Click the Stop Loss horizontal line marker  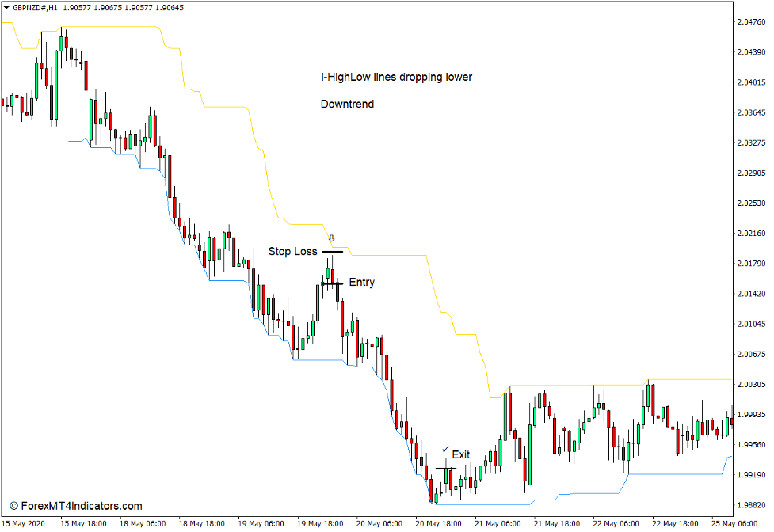tap(333, 251)
